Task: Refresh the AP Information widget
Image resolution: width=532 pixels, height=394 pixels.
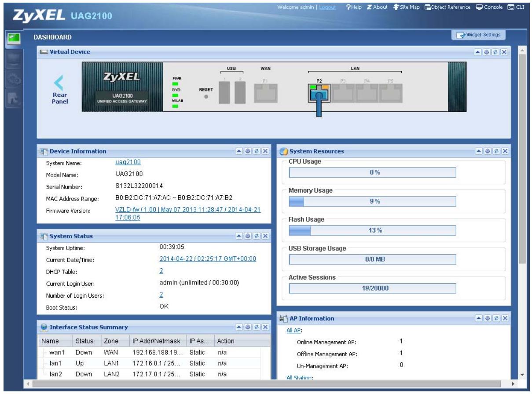Action: [x=496, y=318]
